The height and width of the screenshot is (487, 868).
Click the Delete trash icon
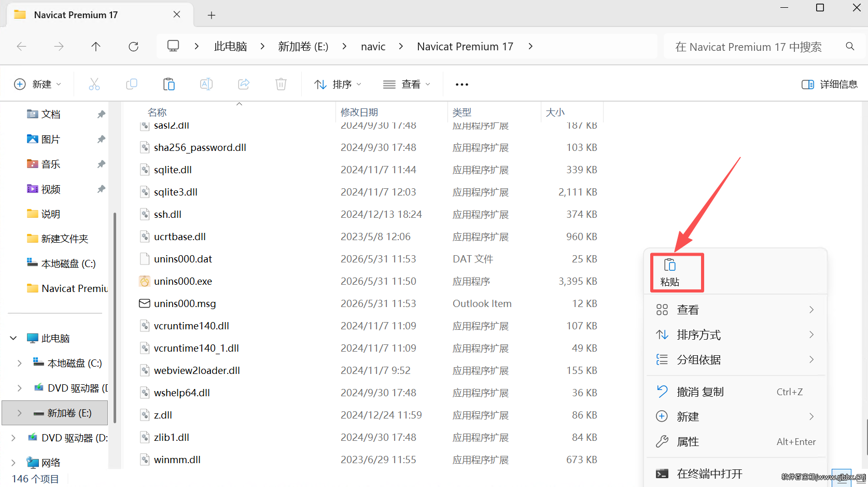click(281, 84)
